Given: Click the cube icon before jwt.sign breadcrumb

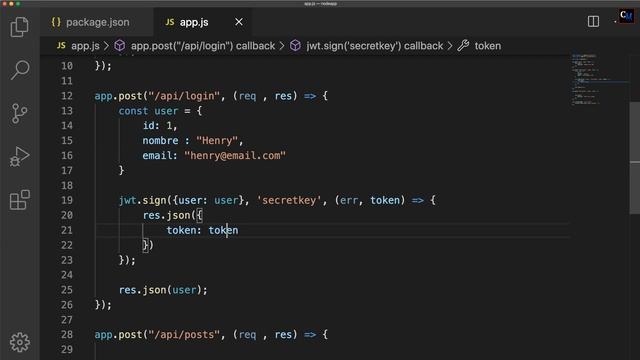Looking at the screenshot, I should tap(295, 45).
